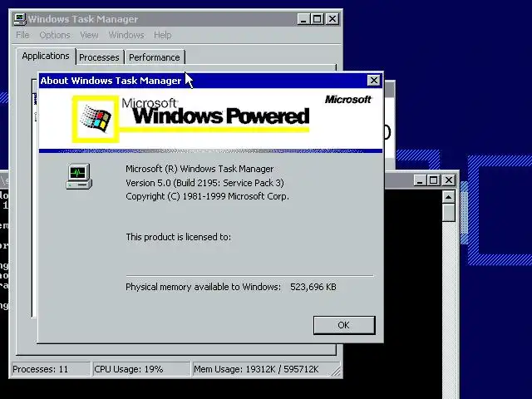Close the console window behind
The image size is (532, 399).
click(449, 180)
